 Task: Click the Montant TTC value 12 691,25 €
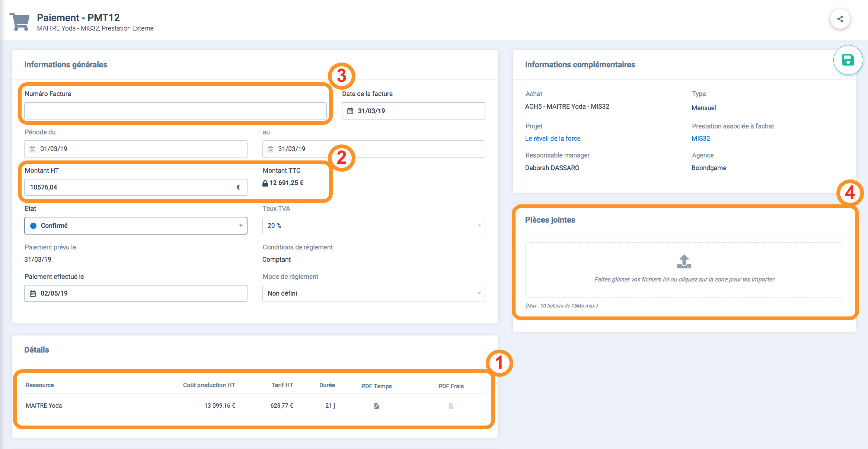[x=286, y=183]
